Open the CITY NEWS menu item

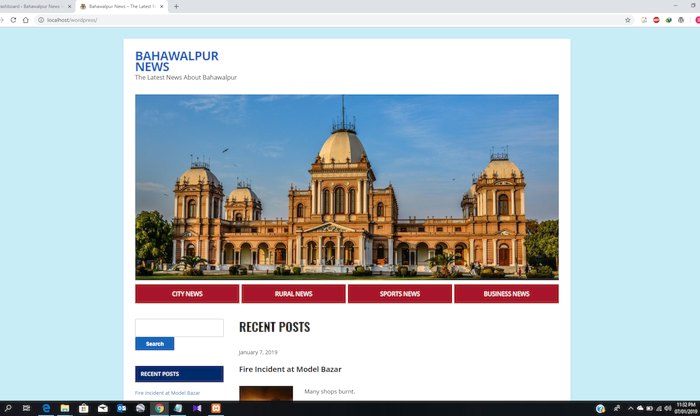point(187,294)
